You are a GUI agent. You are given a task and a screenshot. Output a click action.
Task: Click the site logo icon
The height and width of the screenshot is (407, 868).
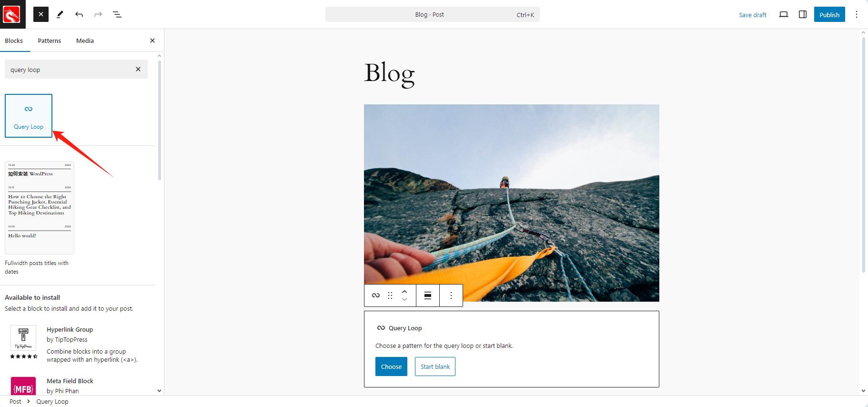coord(12,14)
